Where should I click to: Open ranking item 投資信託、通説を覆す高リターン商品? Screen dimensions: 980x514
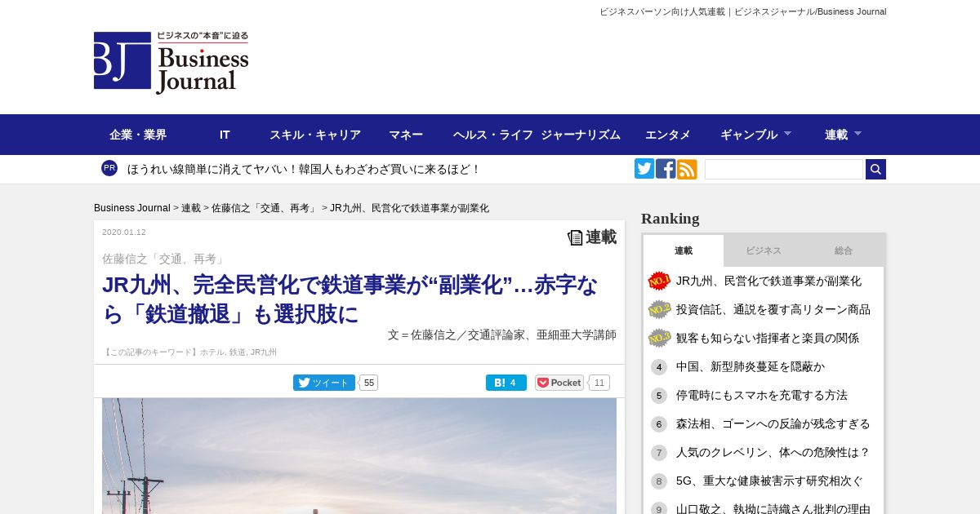click(773, 309)
